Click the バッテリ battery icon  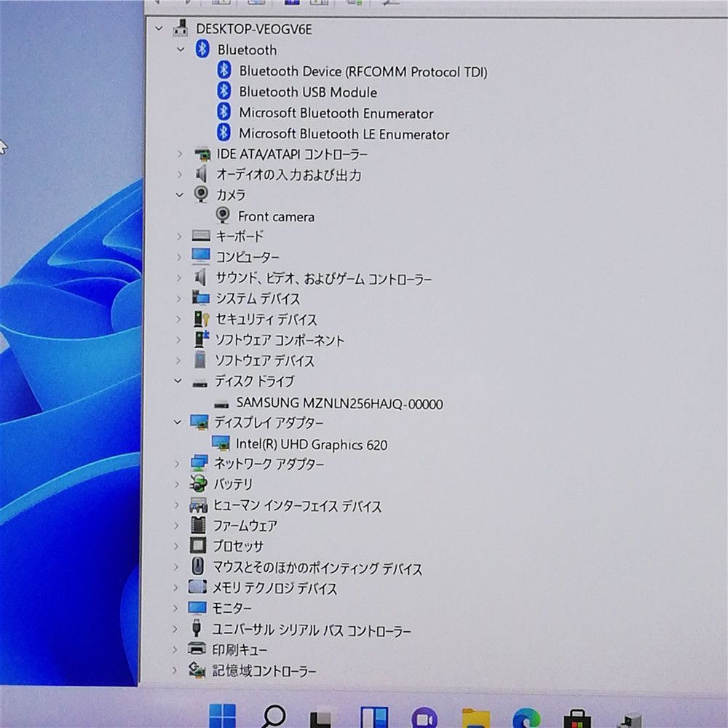tap(198, 483)
